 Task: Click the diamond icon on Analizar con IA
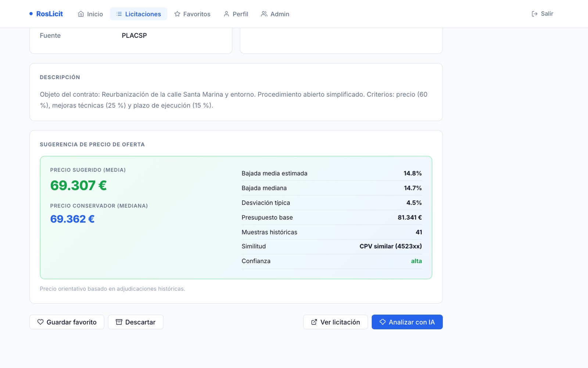[x=383, y=322]
